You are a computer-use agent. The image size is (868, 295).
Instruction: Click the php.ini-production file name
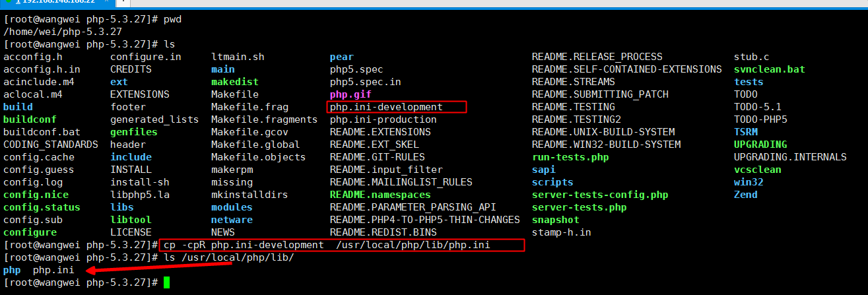pos(384,119)
